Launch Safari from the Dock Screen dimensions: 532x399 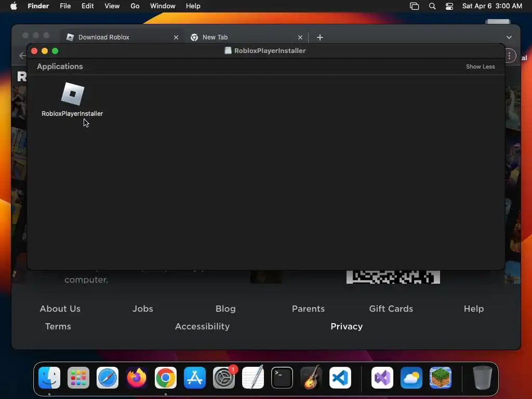coord(108,378)
